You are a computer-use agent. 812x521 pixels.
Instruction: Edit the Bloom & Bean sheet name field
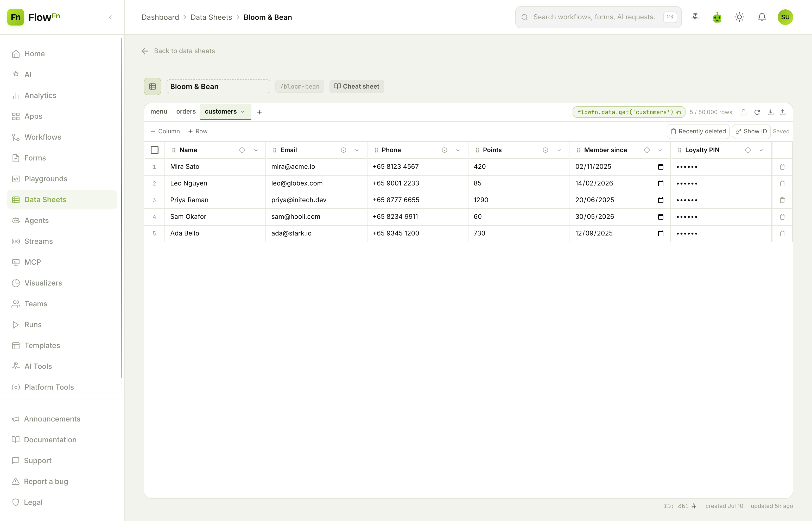[x=218, y=86]
